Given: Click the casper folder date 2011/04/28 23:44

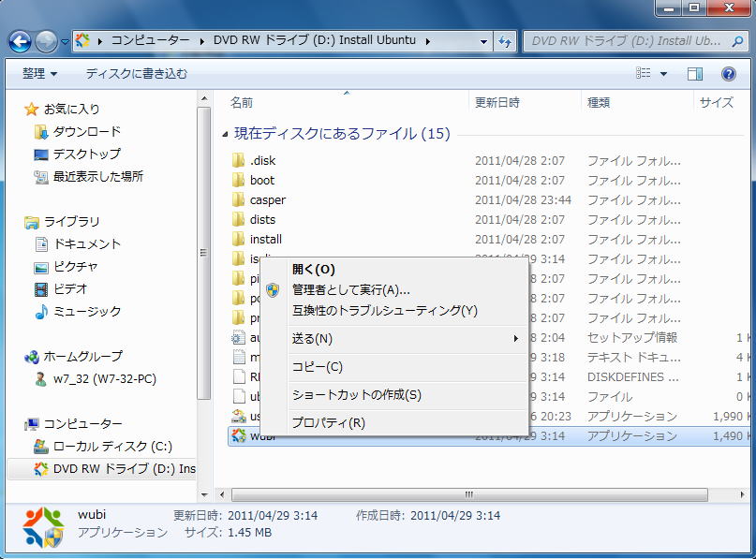Looking at the screenshot, I should [523, 199].
